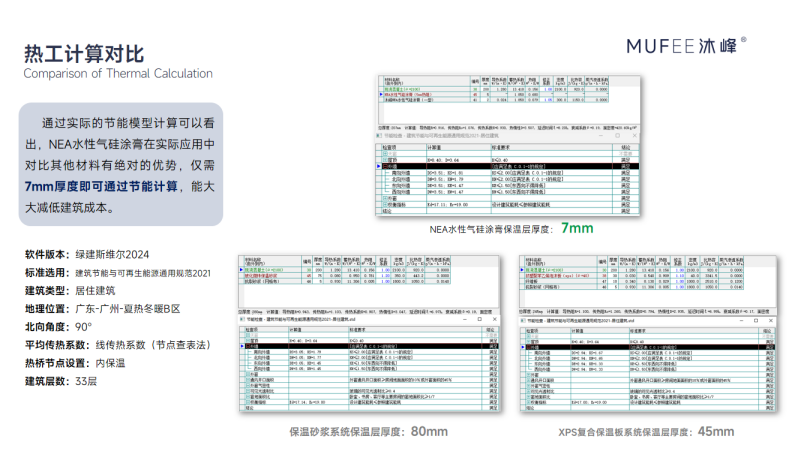Click 保温砂浆系统保温层厚度 caption
The width and height of the screenshot is (792, 451).
[x=348, y=432]
